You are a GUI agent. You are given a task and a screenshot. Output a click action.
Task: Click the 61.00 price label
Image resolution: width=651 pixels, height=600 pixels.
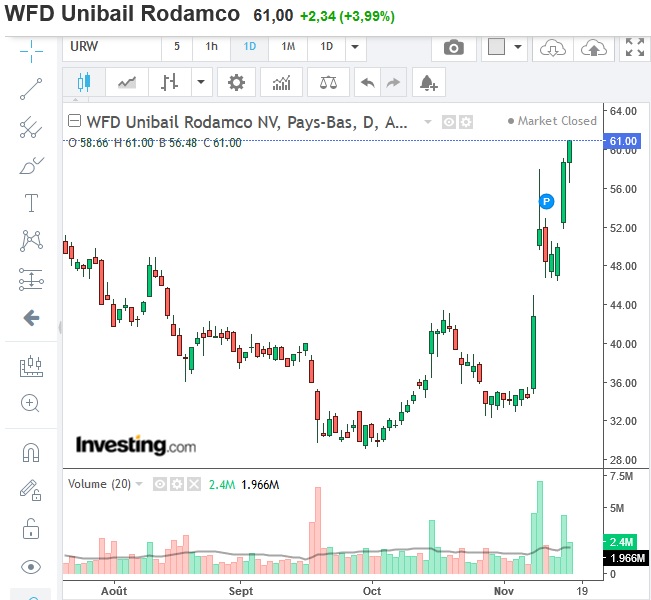point(623,141)
